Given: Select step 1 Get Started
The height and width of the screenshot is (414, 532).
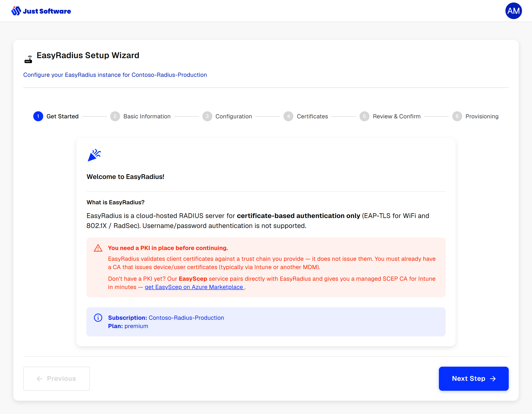Looking at the screenshot, I should [56, 116].
